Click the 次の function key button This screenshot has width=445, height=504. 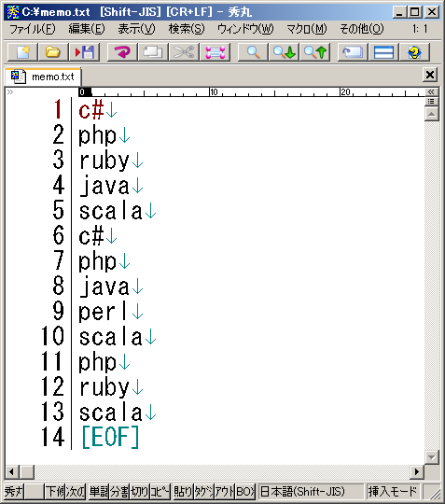[x=76, y=492]
